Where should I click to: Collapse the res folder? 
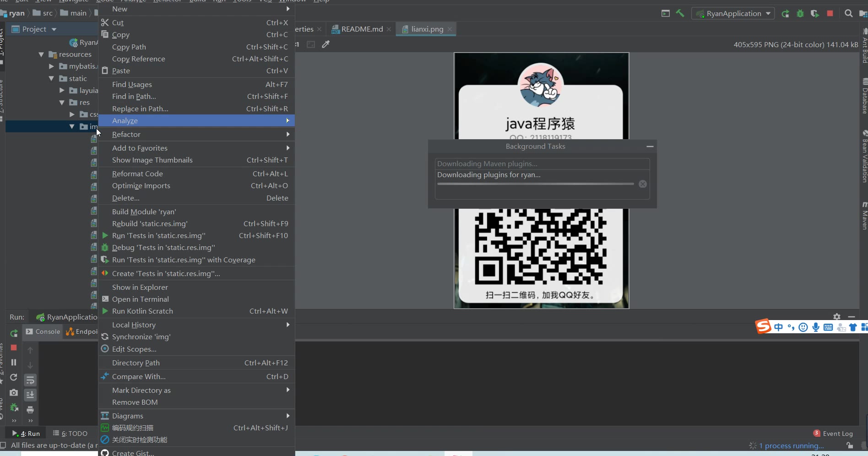click(x=62, y=103)
